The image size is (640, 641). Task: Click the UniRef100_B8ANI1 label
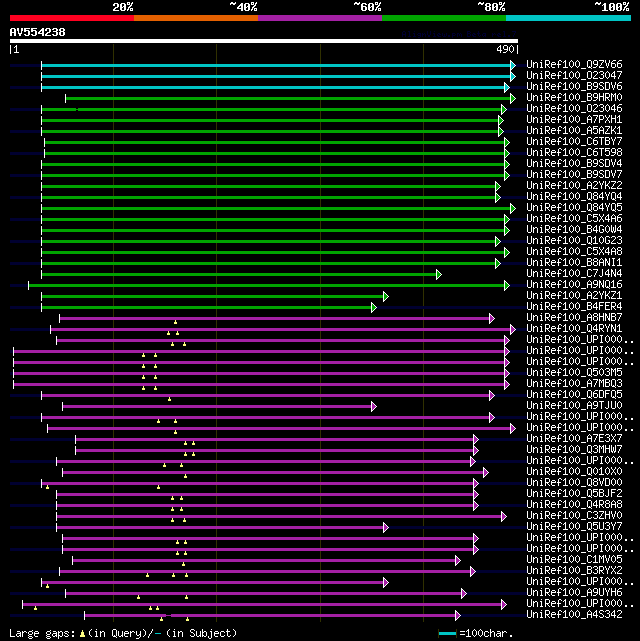[x=574, y=262]
